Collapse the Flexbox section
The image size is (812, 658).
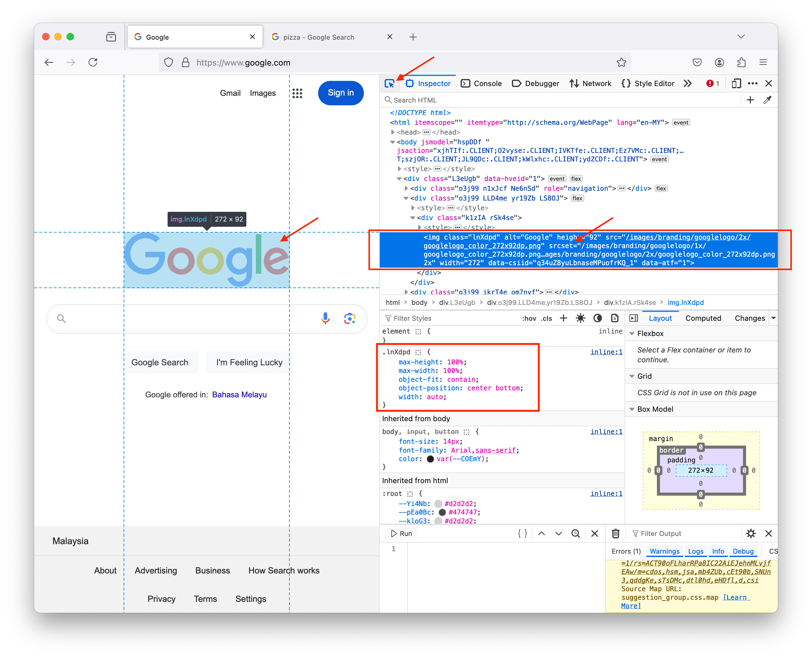coord(632,334)
